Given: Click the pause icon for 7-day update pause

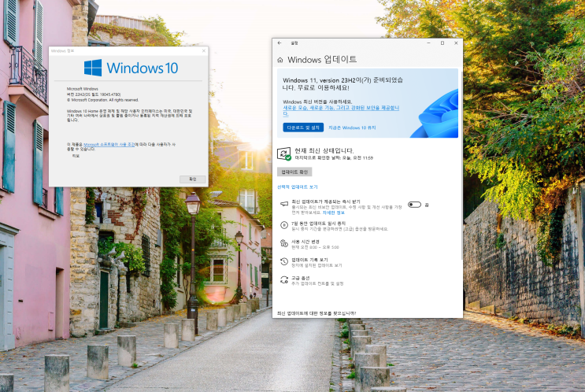Looking at the screenshot, I should (x=284, y=225).
